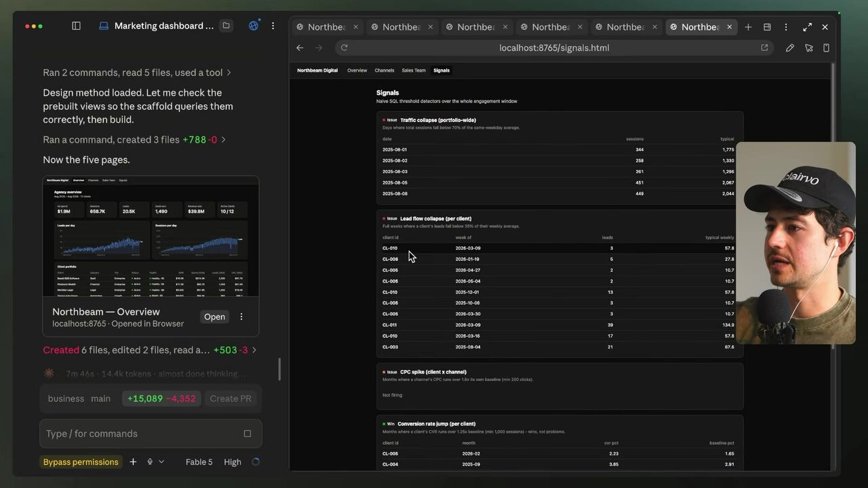
Task: Toggle the sidebar panel icon
Action: point(76,26)
